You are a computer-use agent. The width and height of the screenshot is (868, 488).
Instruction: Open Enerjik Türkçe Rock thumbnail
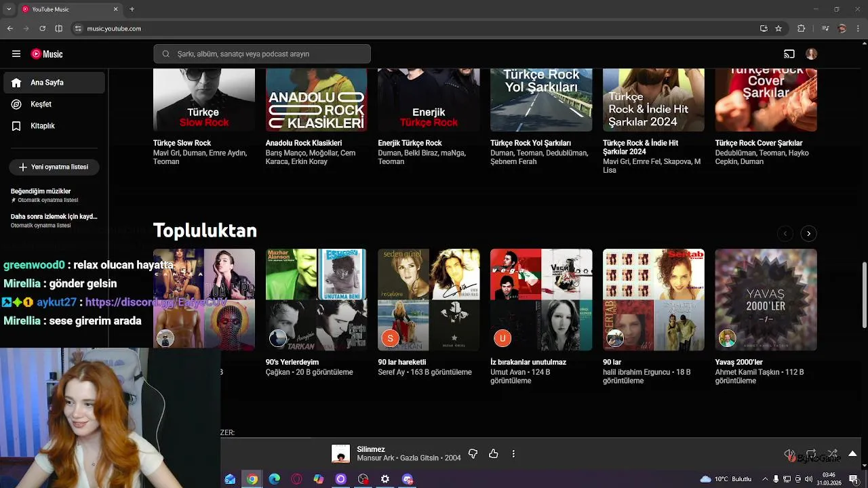(x=429, y=100)
